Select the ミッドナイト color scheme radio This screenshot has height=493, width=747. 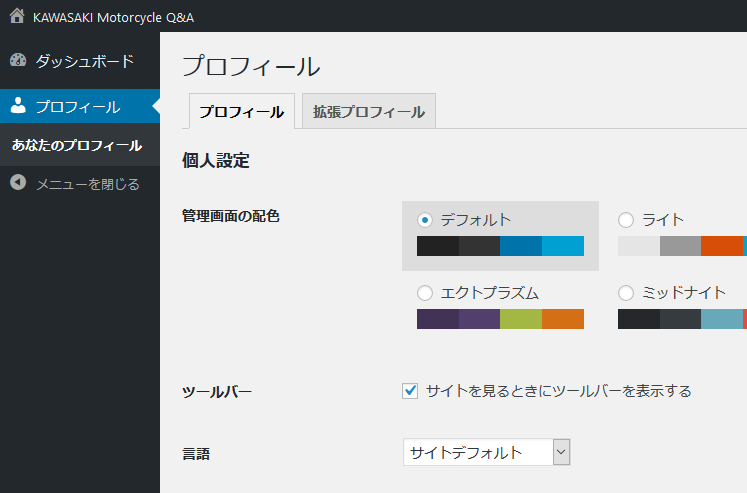(626, 293)
